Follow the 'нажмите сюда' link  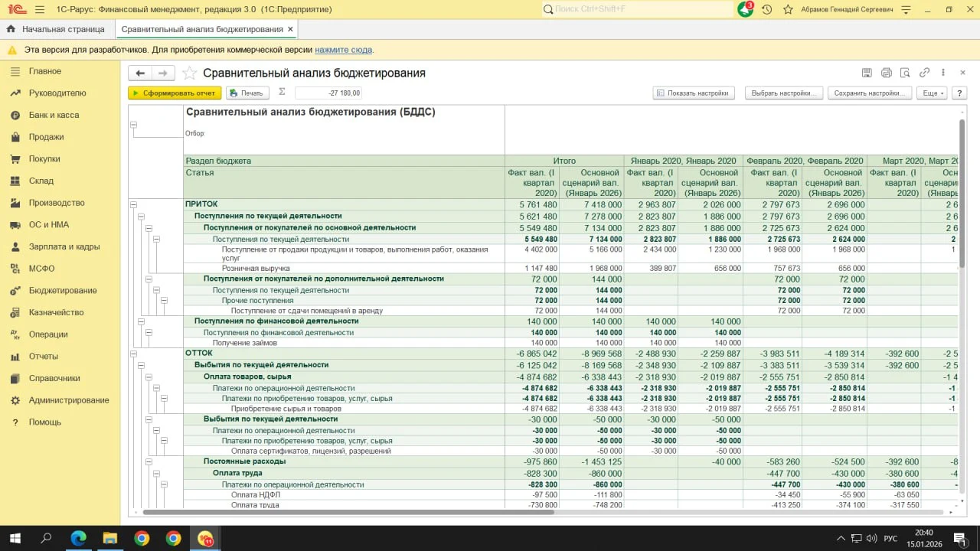[x=343, y=50]
